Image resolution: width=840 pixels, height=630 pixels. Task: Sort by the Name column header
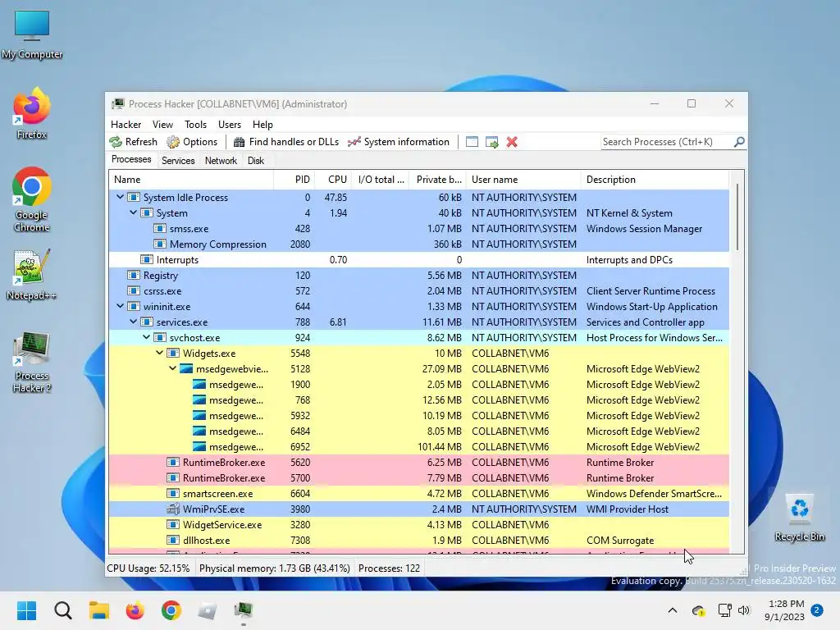click(191, 180)
